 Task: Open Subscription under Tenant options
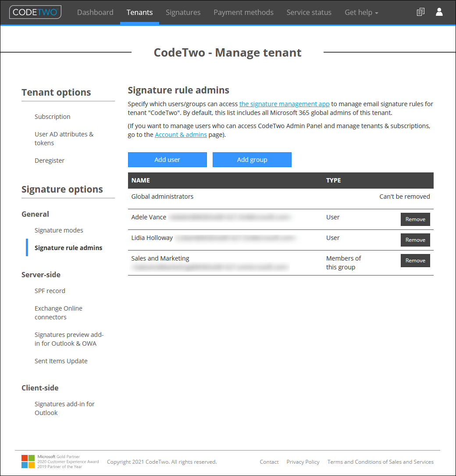tap(52, 116)
